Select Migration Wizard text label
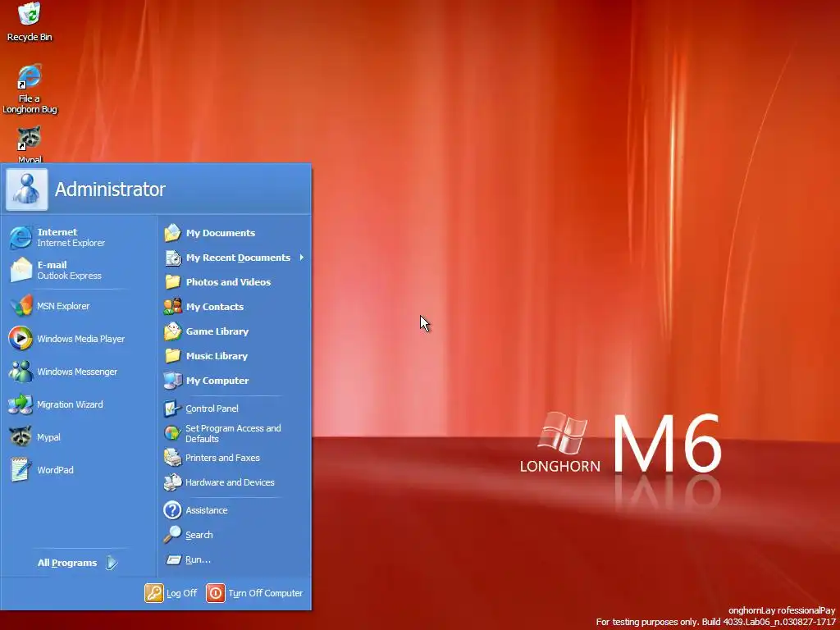Viewport: 840px width, 630px height. coord(70,404)
